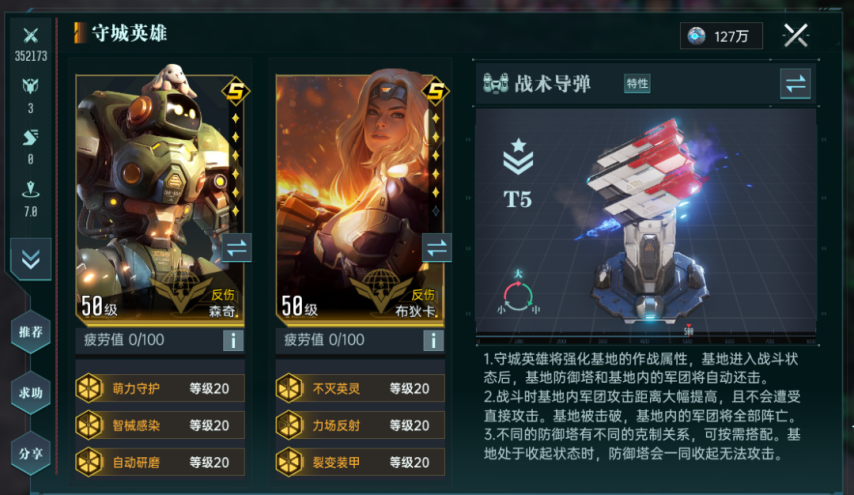Click the size counter cycle icon
Screen dimensions: 854x495
pyautogui.click(x=518, y=294)
